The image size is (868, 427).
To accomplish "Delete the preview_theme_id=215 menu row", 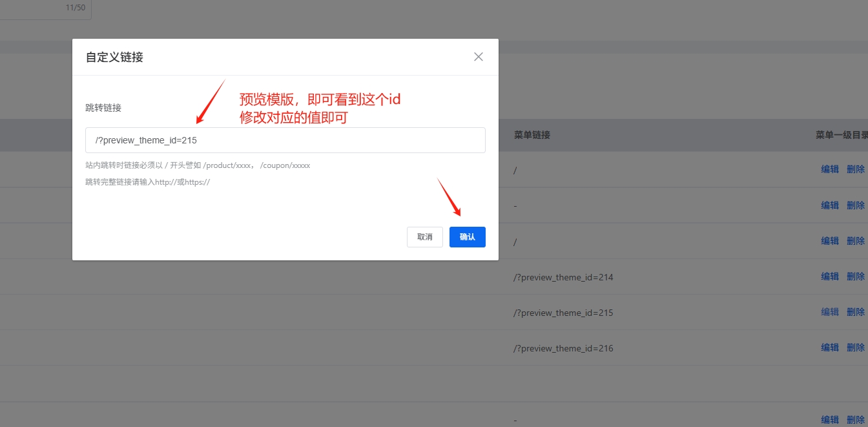I will coord(855,312).
